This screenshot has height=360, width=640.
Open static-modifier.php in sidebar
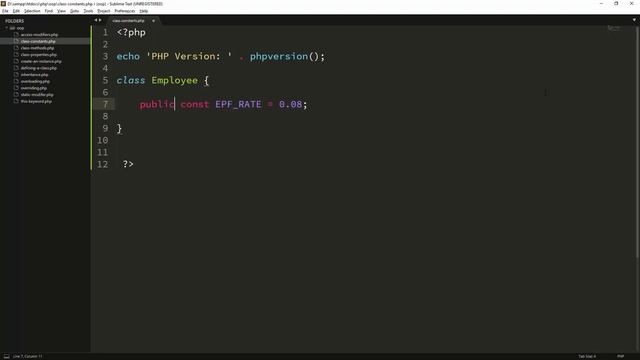pos(37,95)
